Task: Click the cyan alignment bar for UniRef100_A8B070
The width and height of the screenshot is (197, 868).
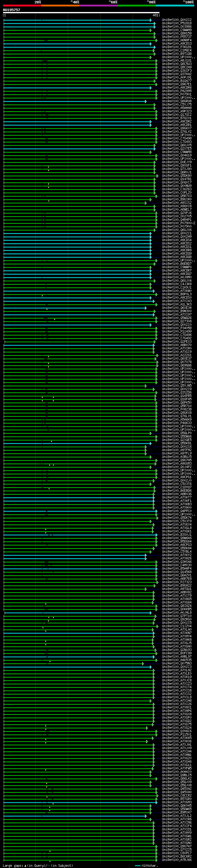Action: (79, 345)
